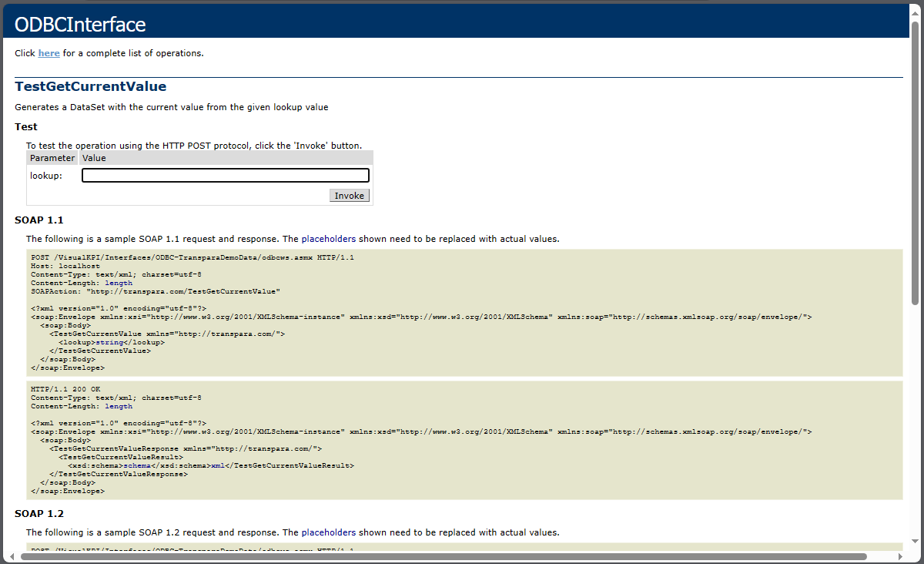Grab the horizontal scrollbar thumb
Image resolution: width=924 pixels, height=564 pixels.
point(443,556)
